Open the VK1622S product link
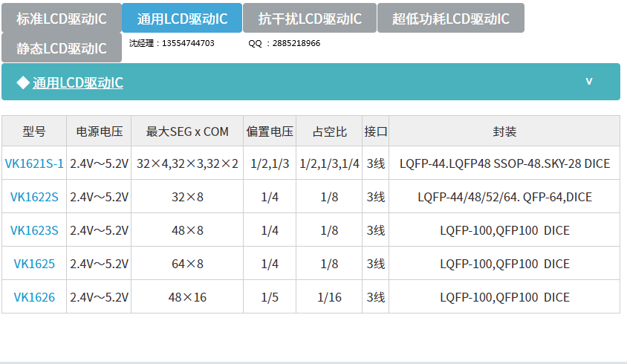 [34, 197]
